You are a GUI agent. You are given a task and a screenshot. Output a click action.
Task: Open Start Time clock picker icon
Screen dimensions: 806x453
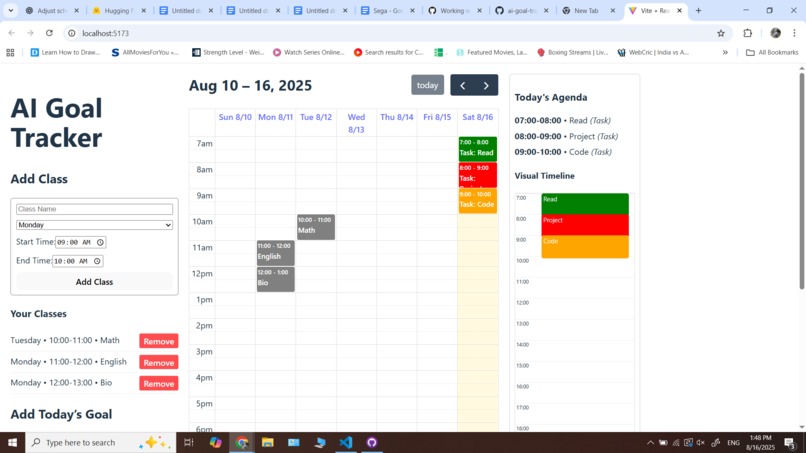click(x=101, y=242)
